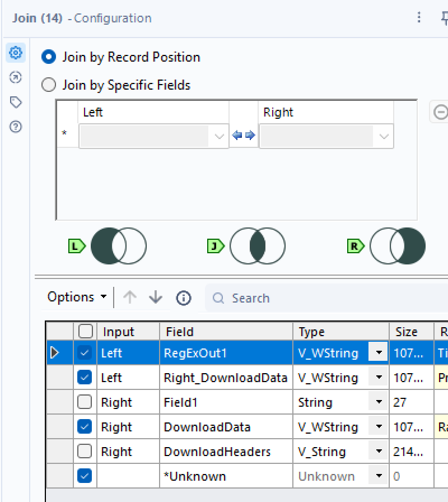This screenshot has width=448, height=502.
Task: Open the Navigation arrow tab in sidebar
Action: 15,77
